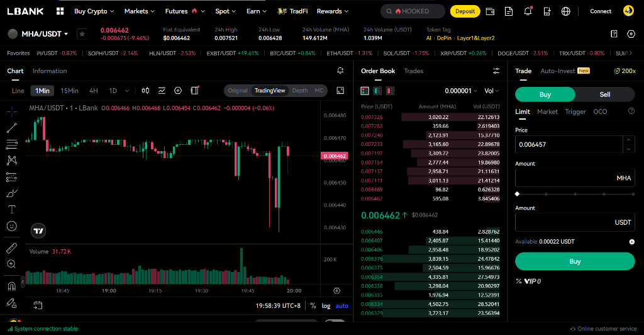Screen dimensions: 644x335
Task: Expand the Buy Crypto menu
Action: (94, 11)
